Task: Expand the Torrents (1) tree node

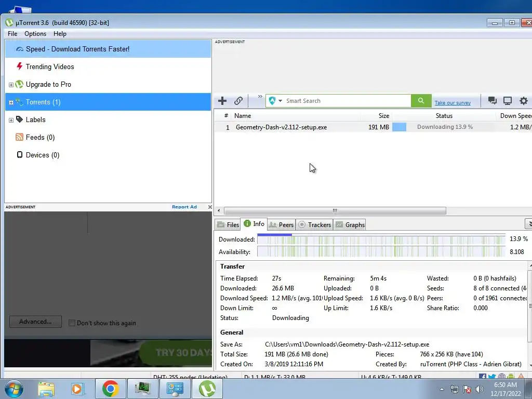Action: (x=11, y=102)
